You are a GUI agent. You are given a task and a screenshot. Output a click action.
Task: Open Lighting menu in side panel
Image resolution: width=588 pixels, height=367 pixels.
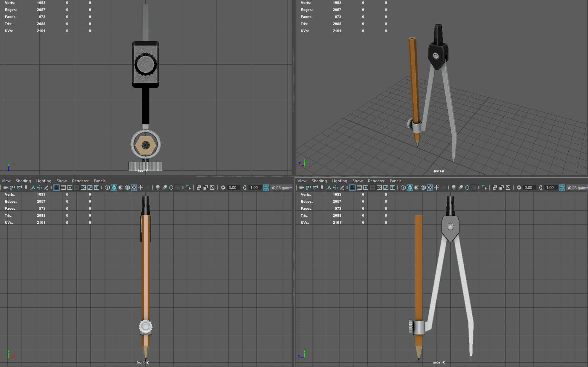coord(340,181)
